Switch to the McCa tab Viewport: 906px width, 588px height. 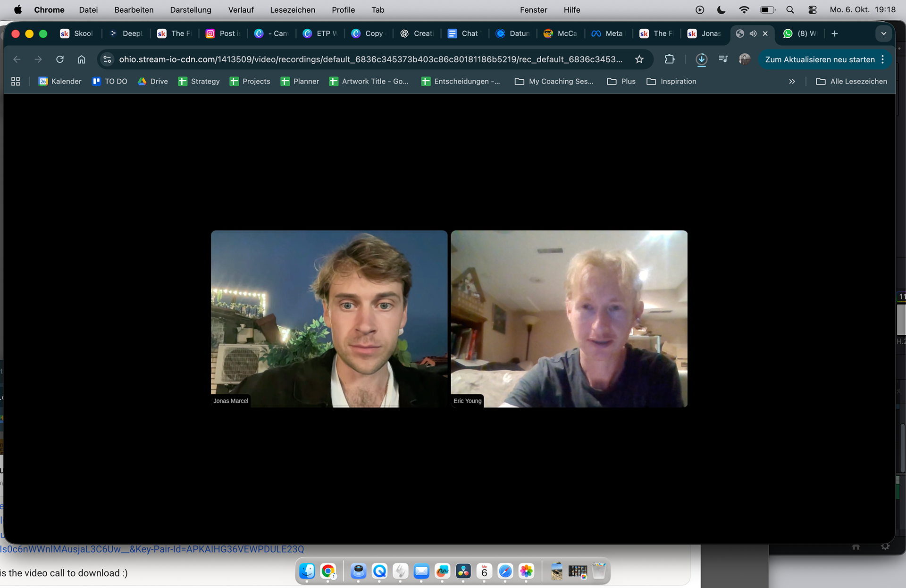point(560,33)
